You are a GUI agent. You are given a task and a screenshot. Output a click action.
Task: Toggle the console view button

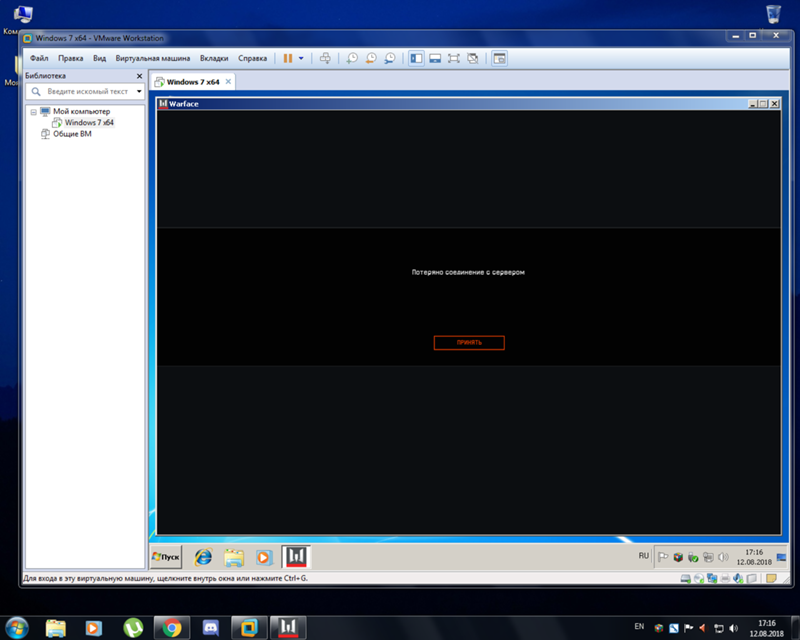(x=499, y=58)
